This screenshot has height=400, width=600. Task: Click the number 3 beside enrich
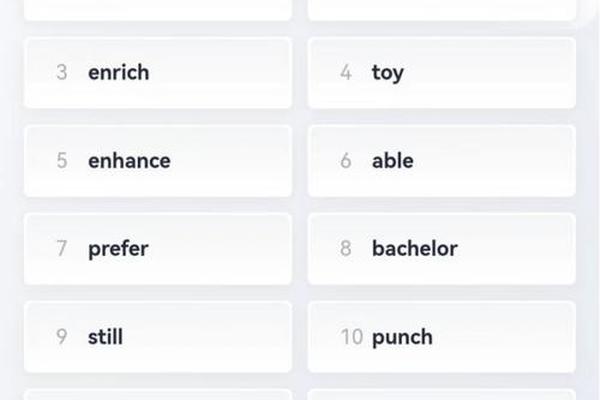62,72
